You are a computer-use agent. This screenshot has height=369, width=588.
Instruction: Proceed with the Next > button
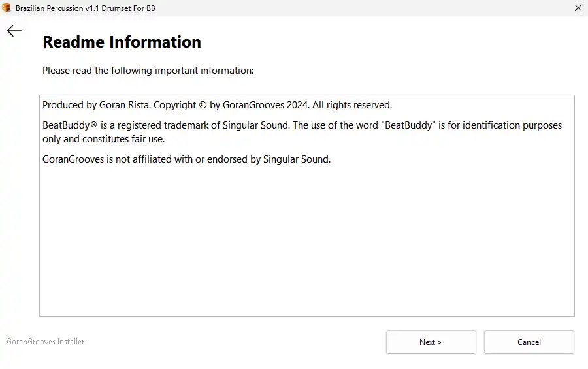coord(431,342)
